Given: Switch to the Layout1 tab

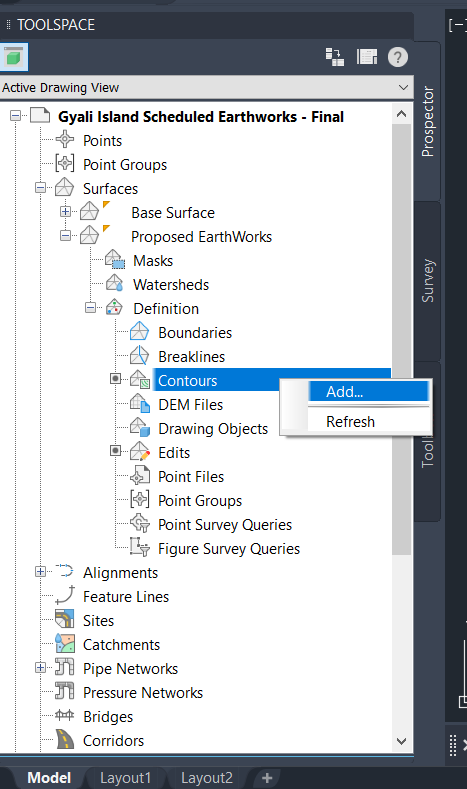Looking at the screenshot, I should coord(125,778).
